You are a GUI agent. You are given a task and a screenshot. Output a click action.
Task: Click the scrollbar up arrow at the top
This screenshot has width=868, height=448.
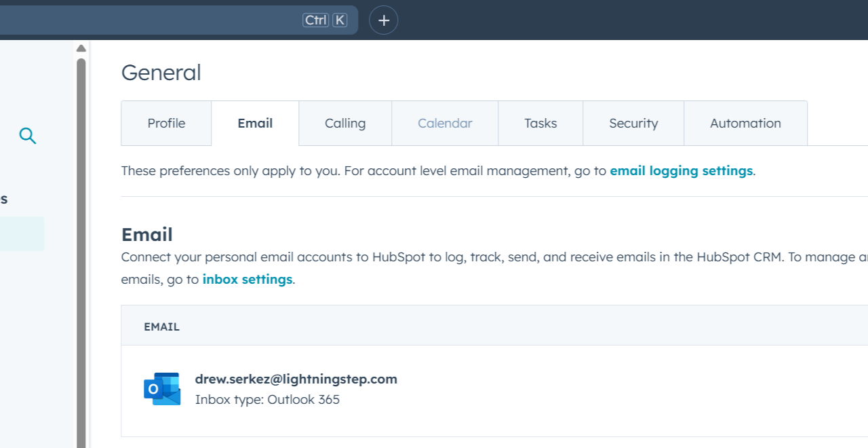coord(81,48)
